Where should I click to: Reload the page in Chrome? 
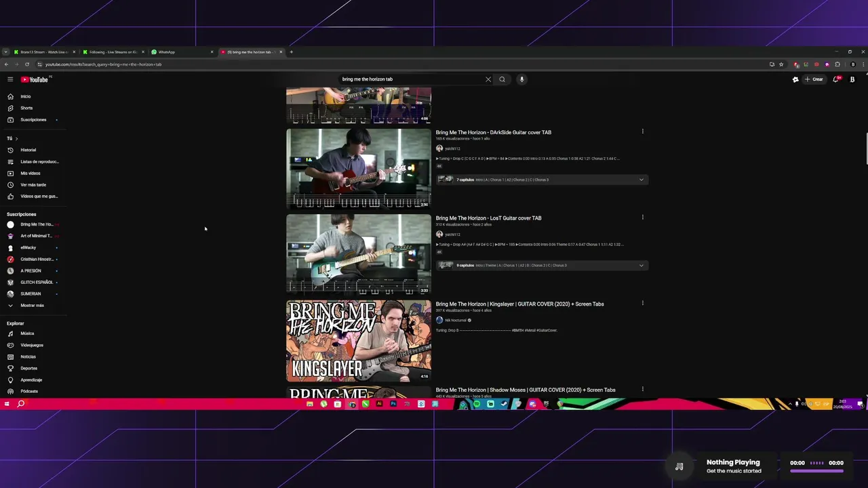[27, 64]
